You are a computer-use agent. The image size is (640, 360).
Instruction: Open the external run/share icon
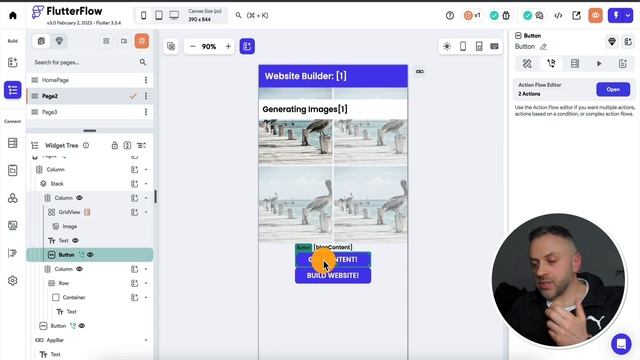(x=576, y=16)
